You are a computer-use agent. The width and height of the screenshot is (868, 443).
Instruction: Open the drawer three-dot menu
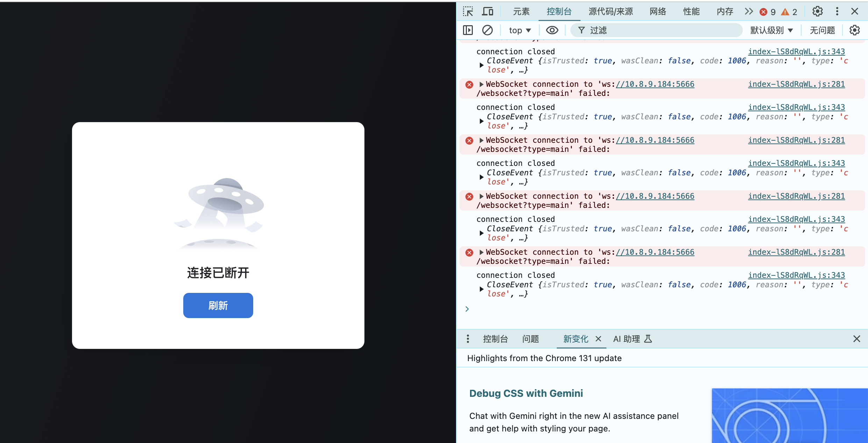click(468, 339)
